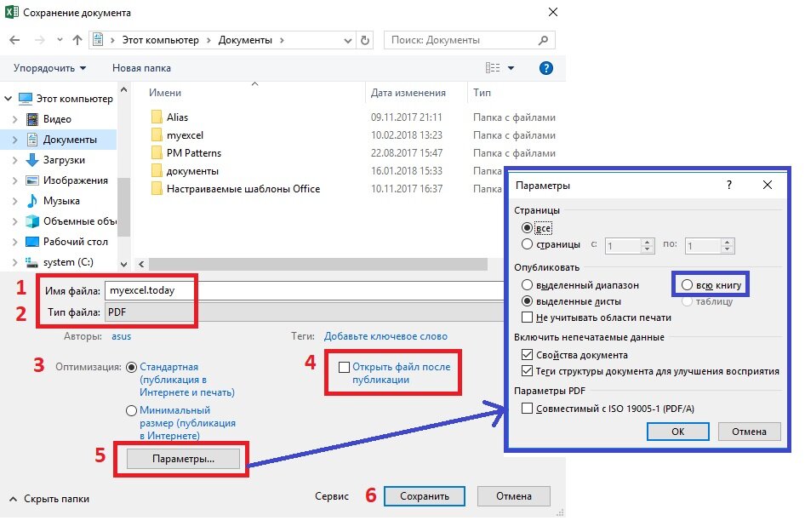Image resolution: width=805 pixels, height=532 pixels.
Task: Click the Новая папка button
Action: pos(142,68)
